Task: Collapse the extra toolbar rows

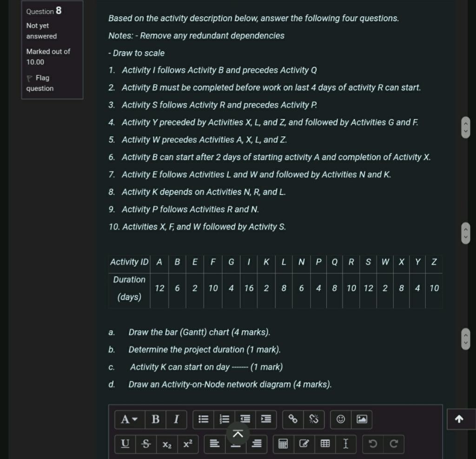Action: coord(238,433)
